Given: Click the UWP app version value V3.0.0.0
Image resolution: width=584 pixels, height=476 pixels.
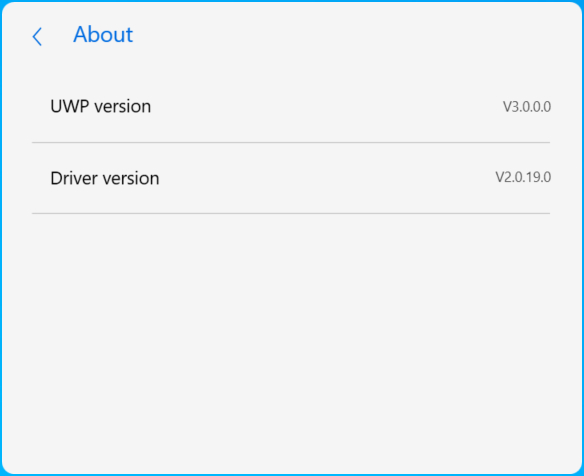Looking at the screenshot, I should (527, 107).
